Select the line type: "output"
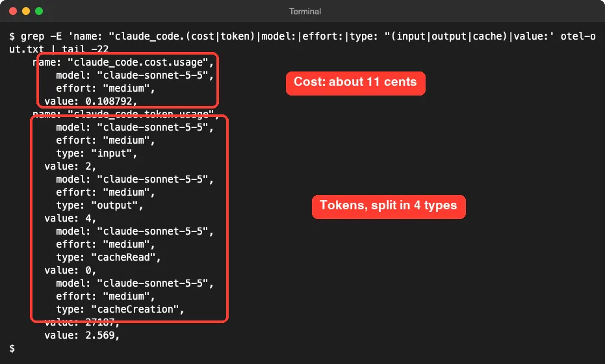This screenshot has height=364, width=605. [99, 205]
